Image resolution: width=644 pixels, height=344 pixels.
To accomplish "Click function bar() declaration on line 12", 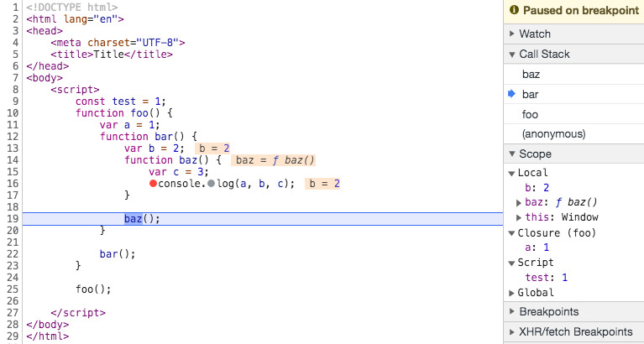I will [x=149, y=136].
